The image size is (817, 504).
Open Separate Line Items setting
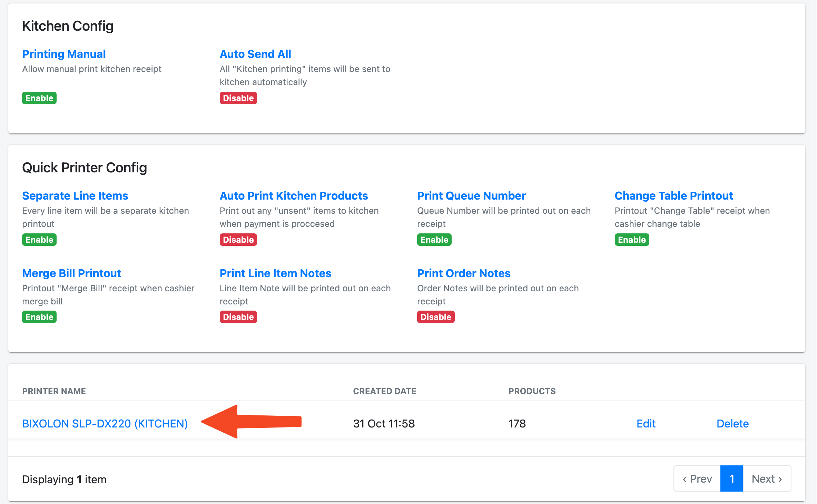[x=75, y=196]
